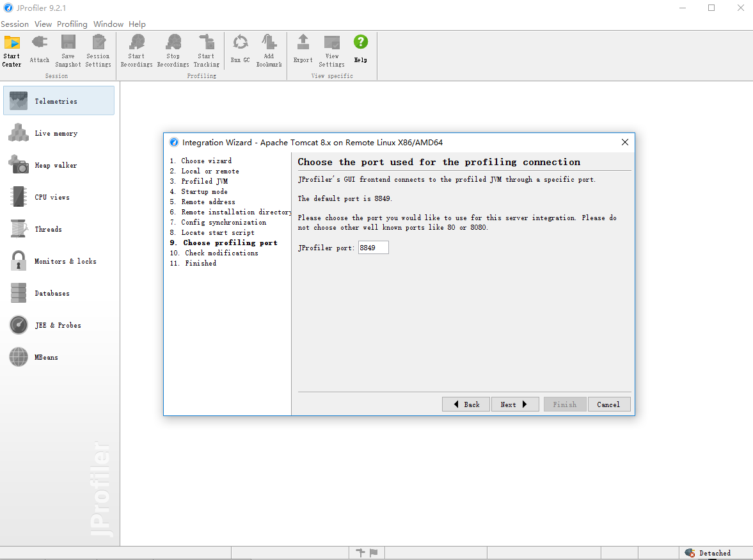Open the View menu
The height and width of the screenshot is (560, 753).
pyautogui.click(x=44, y=24)
